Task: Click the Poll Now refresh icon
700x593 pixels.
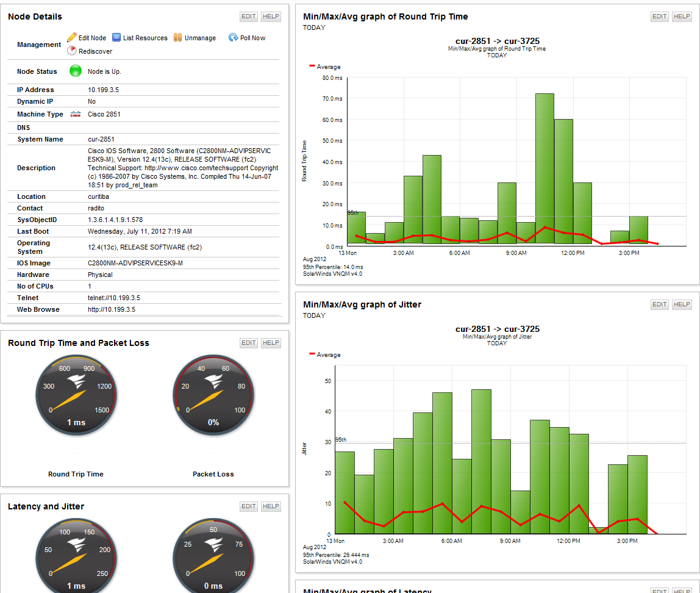Action: point(233,37)
